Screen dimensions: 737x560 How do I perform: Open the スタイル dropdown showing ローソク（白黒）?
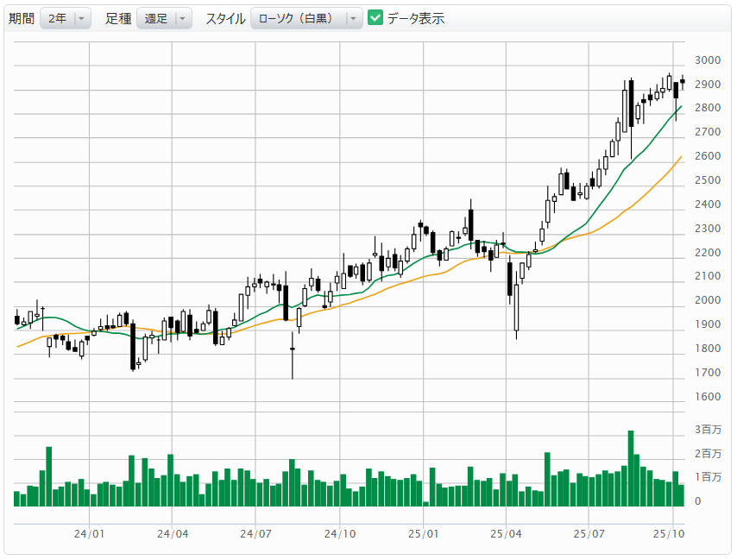(x=306, y=18)
